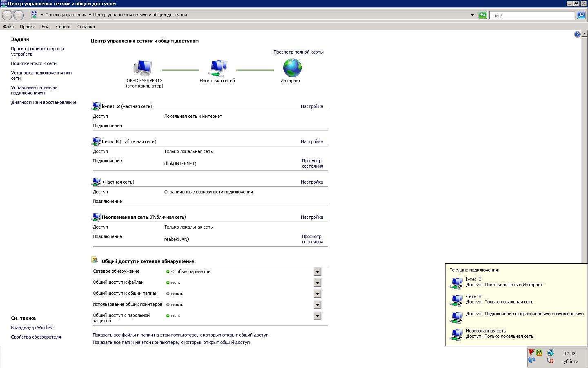Expand 'Общий доступ к общим папкам' section
The height and width of the screenshot is (368, 588).
pyautogui.click(x=317, y=294)
